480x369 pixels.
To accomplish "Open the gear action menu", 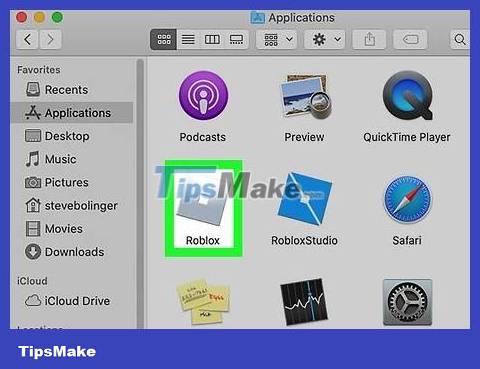I will [x=326, y=40].
